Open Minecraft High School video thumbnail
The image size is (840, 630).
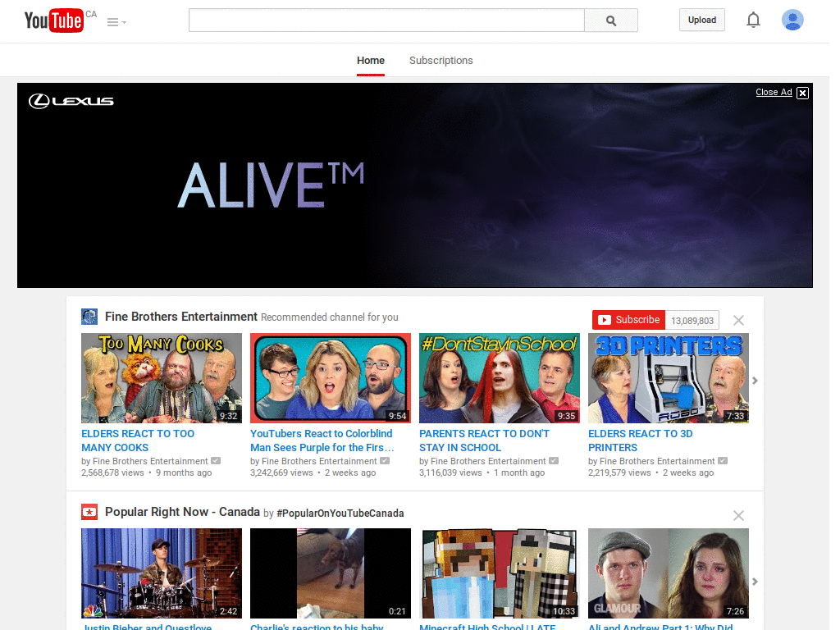[x=500, y=573]
